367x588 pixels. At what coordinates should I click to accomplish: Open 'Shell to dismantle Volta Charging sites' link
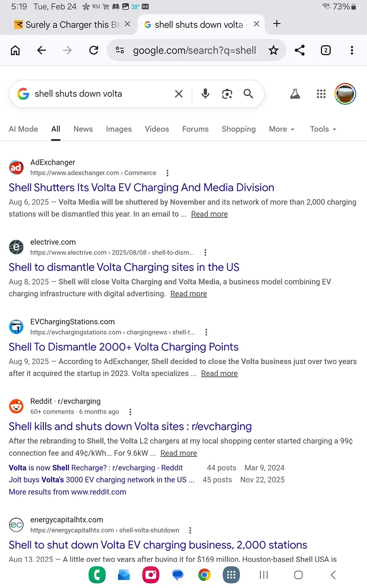click(x=124, y=267)
